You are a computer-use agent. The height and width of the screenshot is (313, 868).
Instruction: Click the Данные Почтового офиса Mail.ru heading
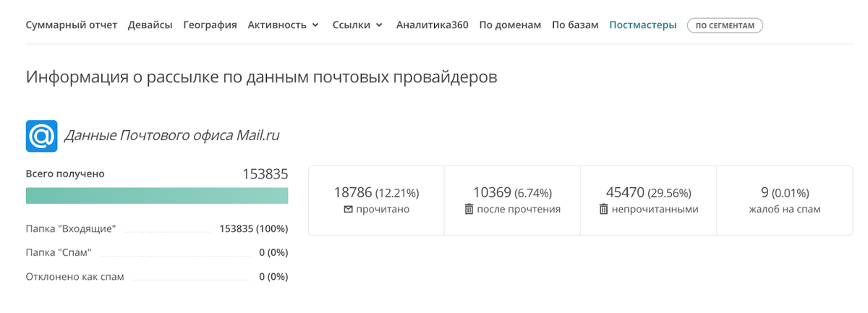click(172, 135)
